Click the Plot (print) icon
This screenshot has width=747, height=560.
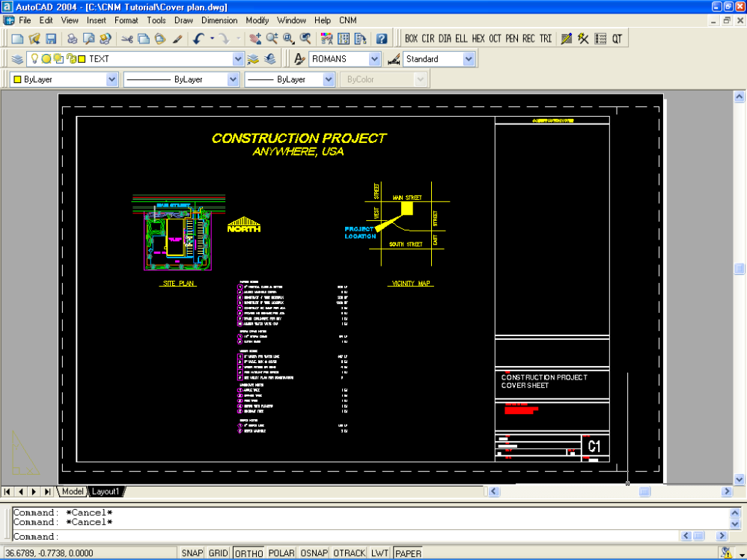click(x=72, y=38)
